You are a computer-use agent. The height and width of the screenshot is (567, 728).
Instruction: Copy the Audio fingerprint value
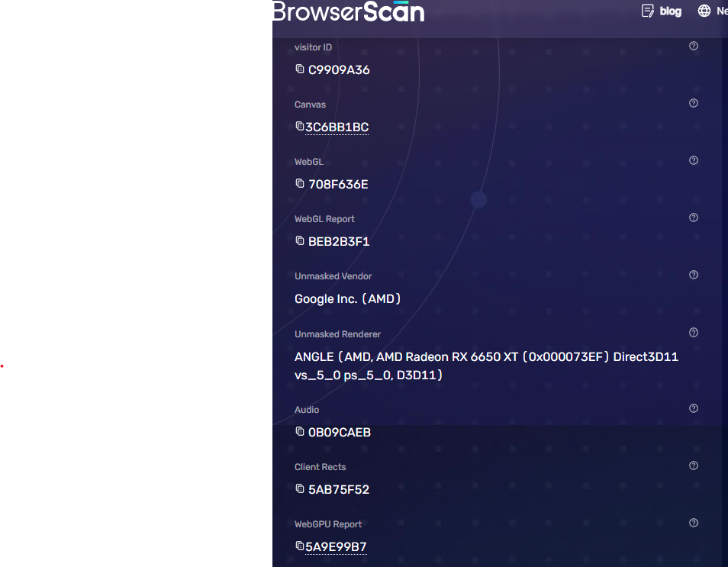tap(300, 432)
